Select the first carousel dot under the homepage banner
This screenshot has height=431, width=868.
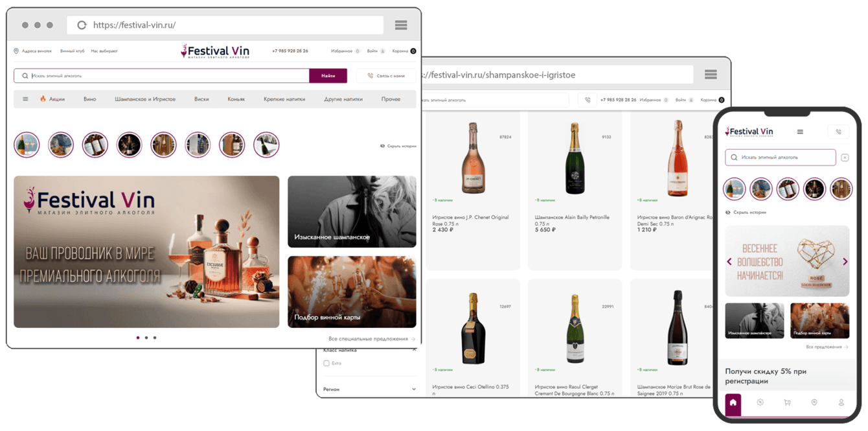tap(138, 338)
